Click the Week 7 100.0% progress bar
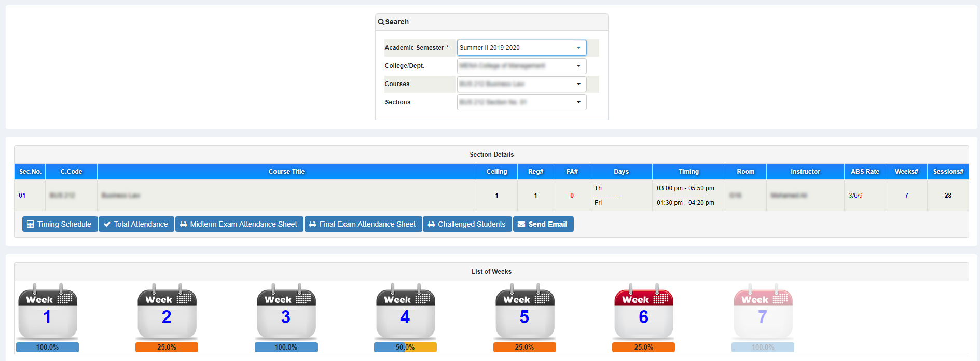This screenshot has height=361, width=980. 763,347
